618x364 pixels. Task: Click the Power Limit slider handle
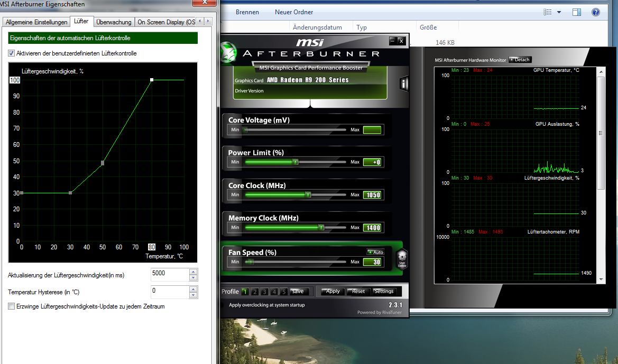(x=295, y=162)
